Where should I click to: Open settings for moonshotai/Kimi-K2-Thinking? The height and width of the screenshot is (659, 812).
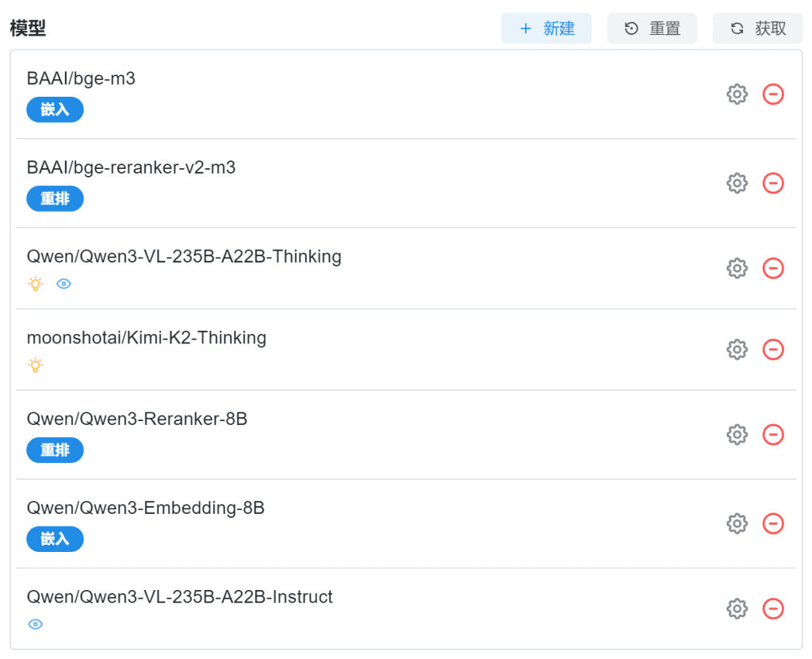point(737,349)
